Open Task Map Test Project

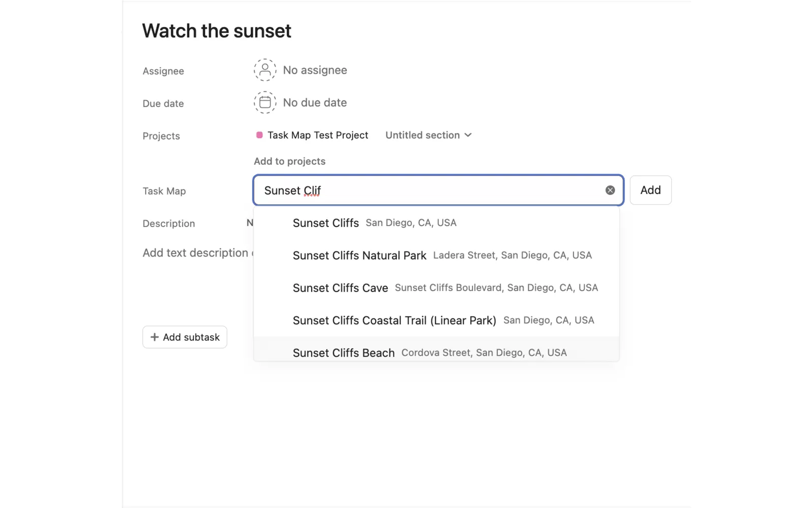coord(318,135)
